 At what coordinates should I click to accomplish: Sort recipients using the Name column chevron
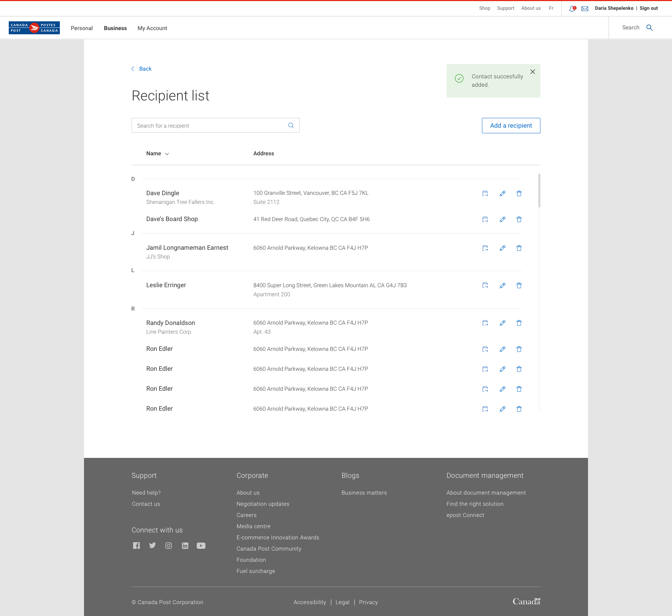click(166, 154)
